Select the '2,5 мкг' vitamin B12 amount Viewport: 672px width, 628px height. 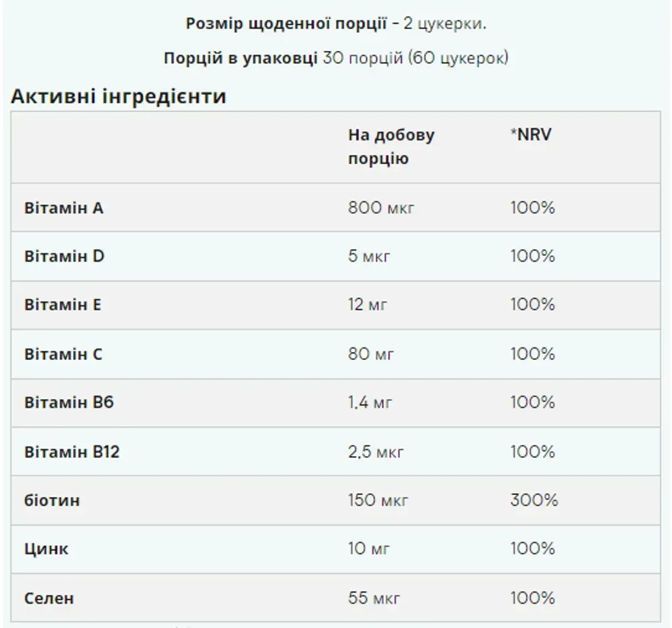(376, 451)
